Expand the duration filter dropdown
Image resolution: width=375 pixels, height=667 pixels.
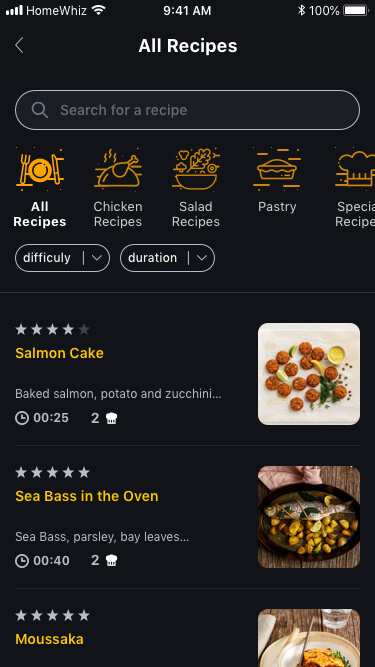[168, 258]
